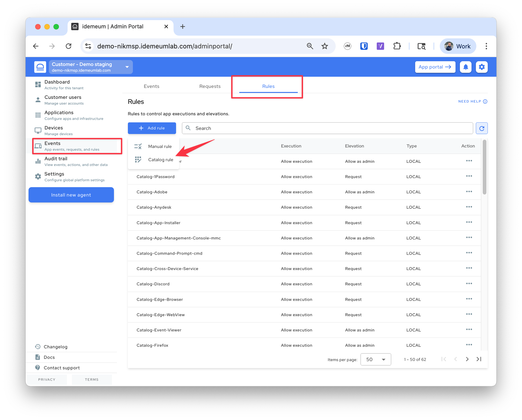Click the Catalog-Event-Viewer rule name
This screenshot has width=522, height=420.
pyautogui.click(x=159, y=330)
